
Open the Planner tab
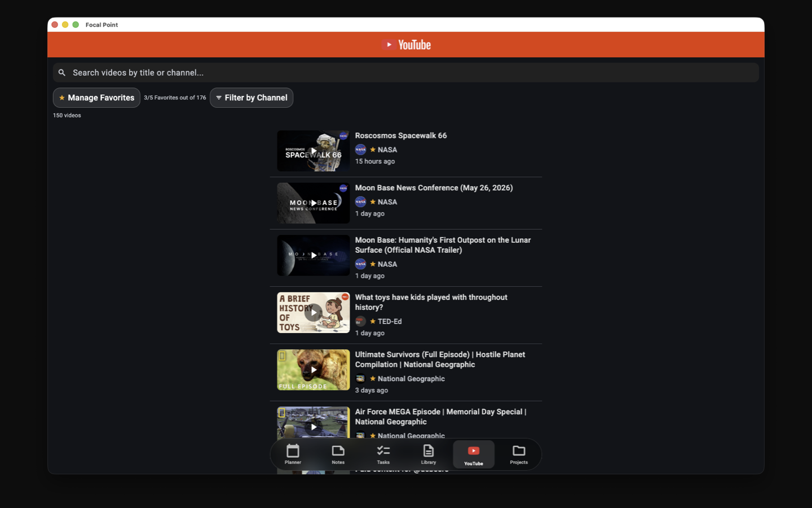pyautogui.click(x=293, y=454)
